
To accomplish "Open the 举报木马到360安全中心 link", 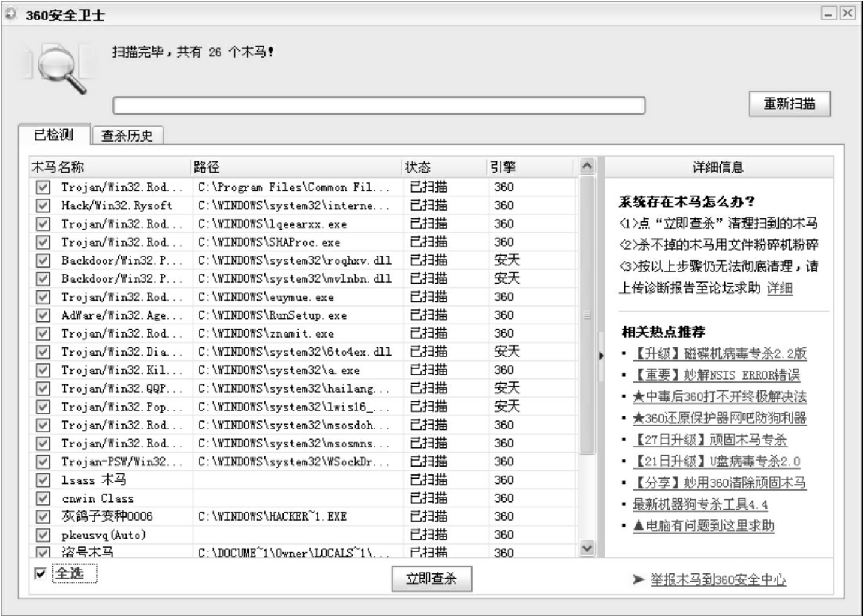I will (718, 579).
